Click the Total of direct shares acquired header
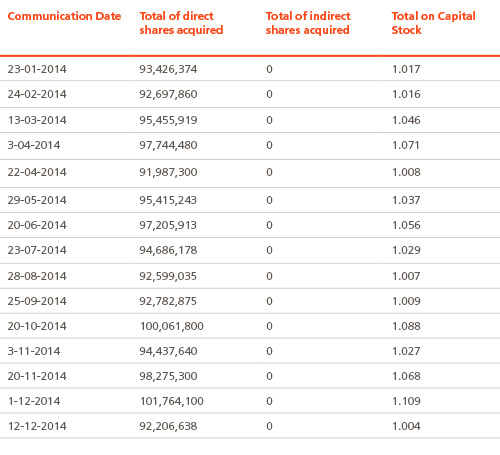This screenshot has width=500, height=455. pos(181,23)
